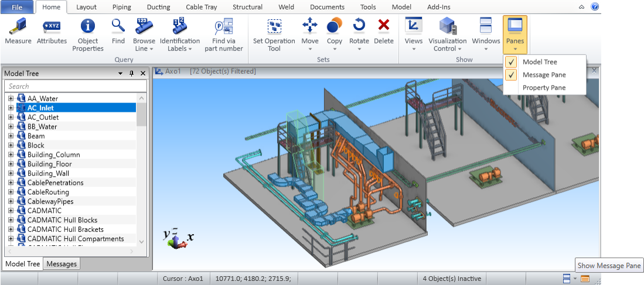This screenshot has height=285, width=644.
Task: Switch to Messages tab at bottom
Action: [62, 264]
